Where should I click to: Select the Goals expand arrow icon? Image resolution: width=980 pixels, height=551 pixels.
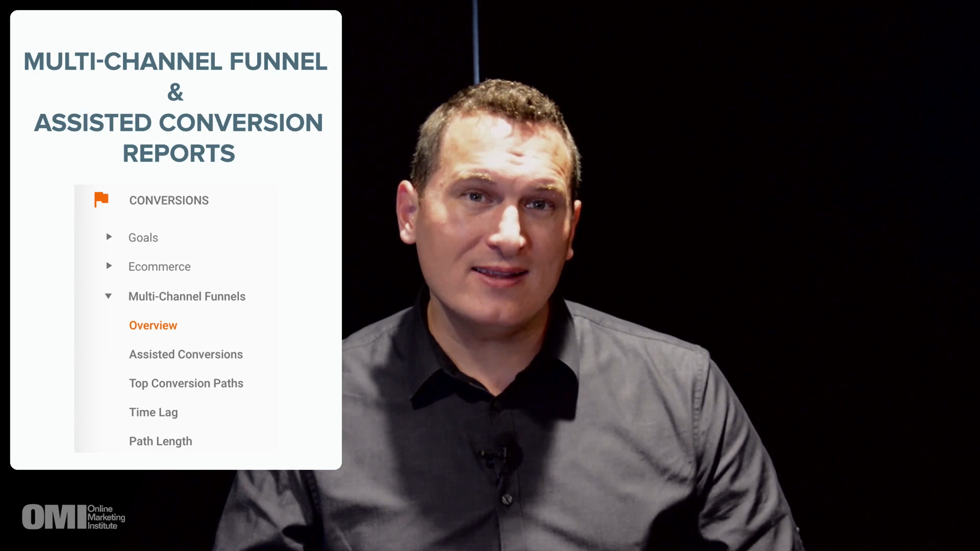click(x=110, y=237)
